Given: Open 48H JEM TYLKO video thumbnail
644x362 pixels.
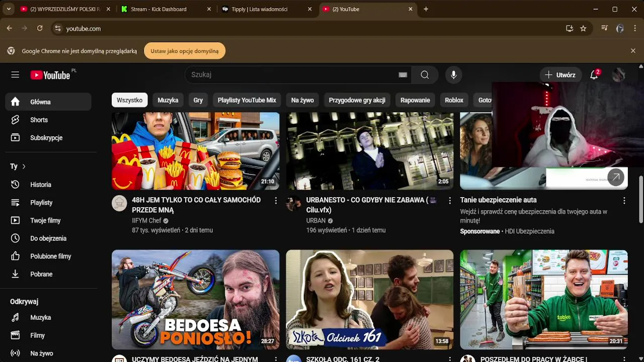Looking at the screenshot, I should tap(195, 151).
